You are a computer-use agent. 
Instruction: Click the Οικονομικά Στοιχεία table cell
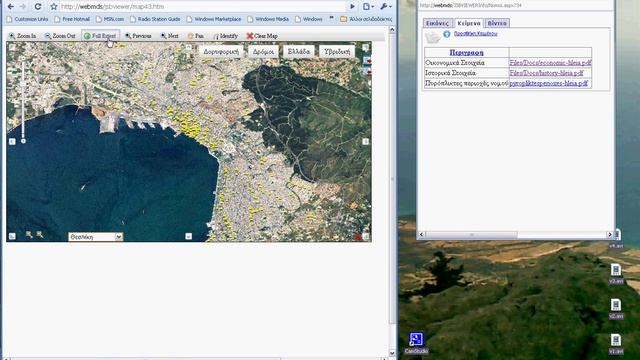(467, 63)
